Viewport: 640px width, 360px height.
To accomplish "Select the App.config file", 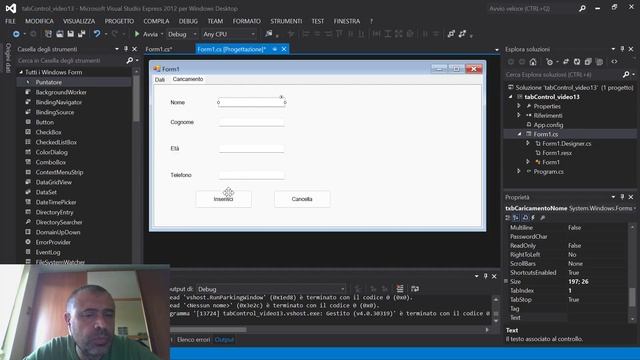I will pos(548,125).
